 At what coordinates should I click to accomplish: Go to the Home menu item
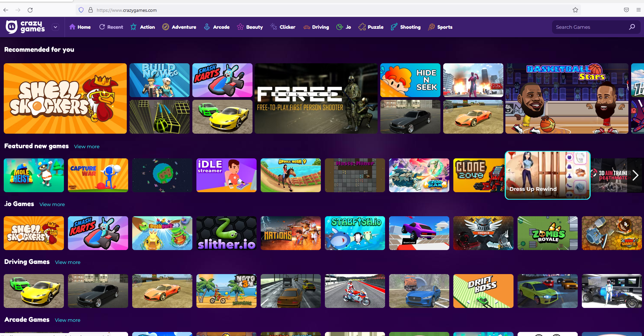click(80, 27)
